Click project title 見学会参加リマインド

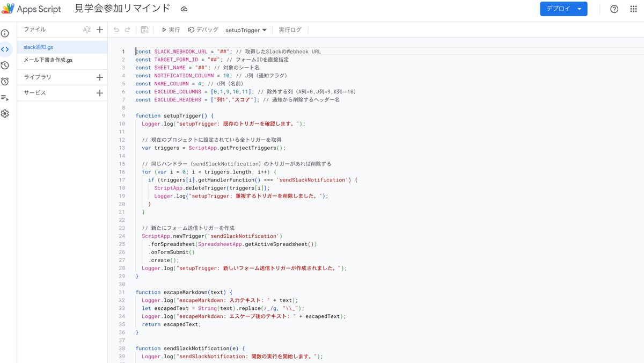(x=122, y=9)
